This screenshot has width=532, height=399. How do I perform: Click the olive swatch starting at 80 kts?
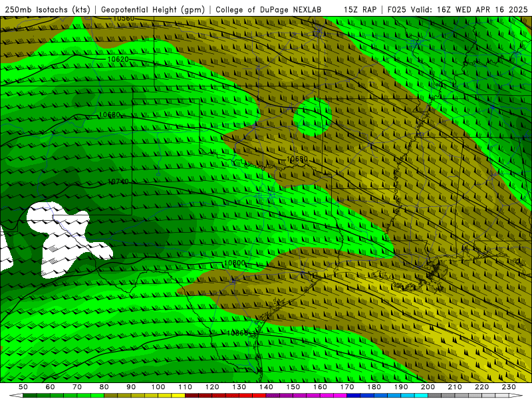110,396
